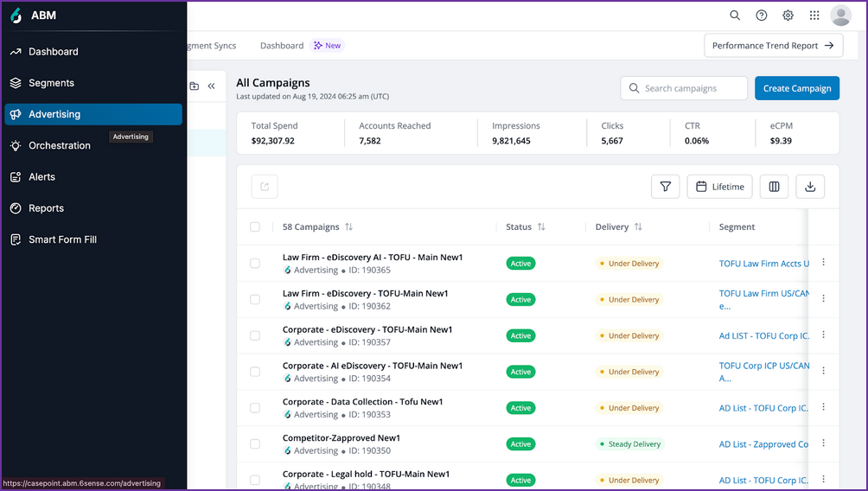
Task: Select checkbox for Corporate Data Collection campaign
Action: coord(255,408)
